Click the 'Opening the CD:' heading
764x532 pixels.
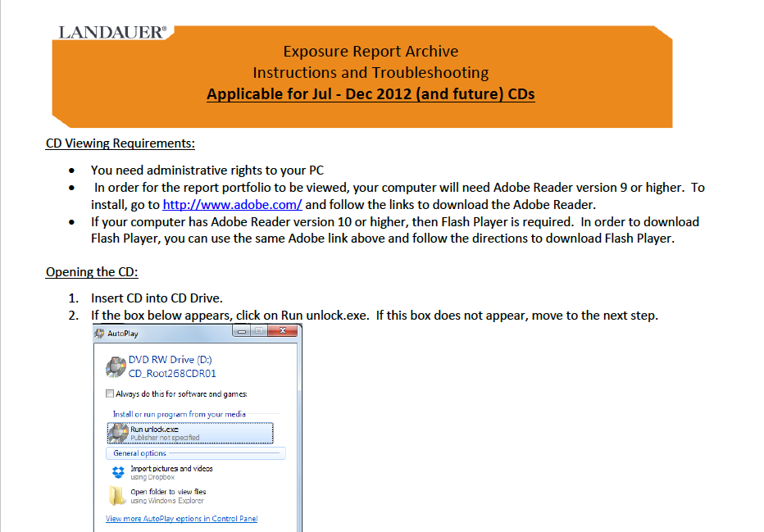click(92, 272)
